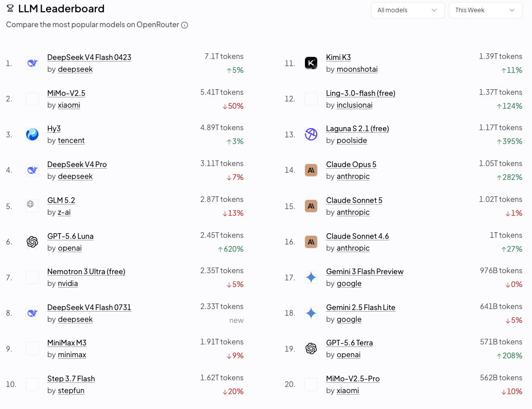The image size is (532, 409).
Task: Click the OpenAI logo next to GPT-5.6 Terra
Action: tap(311, 349)
